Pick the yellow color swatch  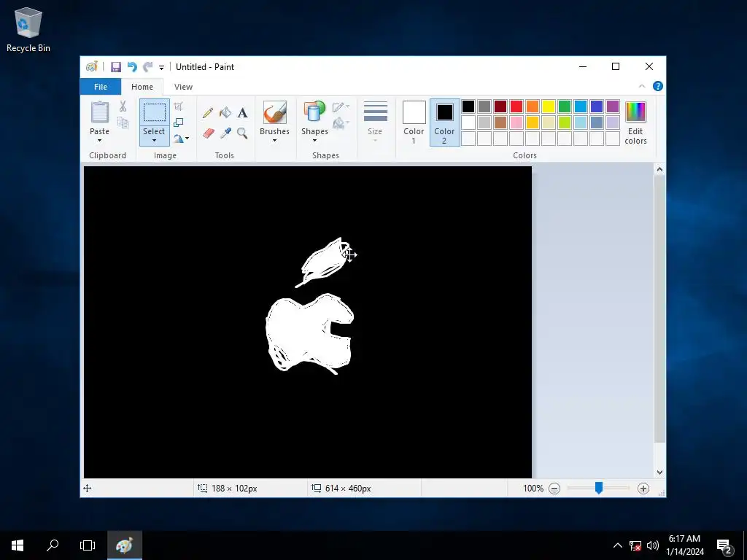pyautogui.click(x=549, y=106)
